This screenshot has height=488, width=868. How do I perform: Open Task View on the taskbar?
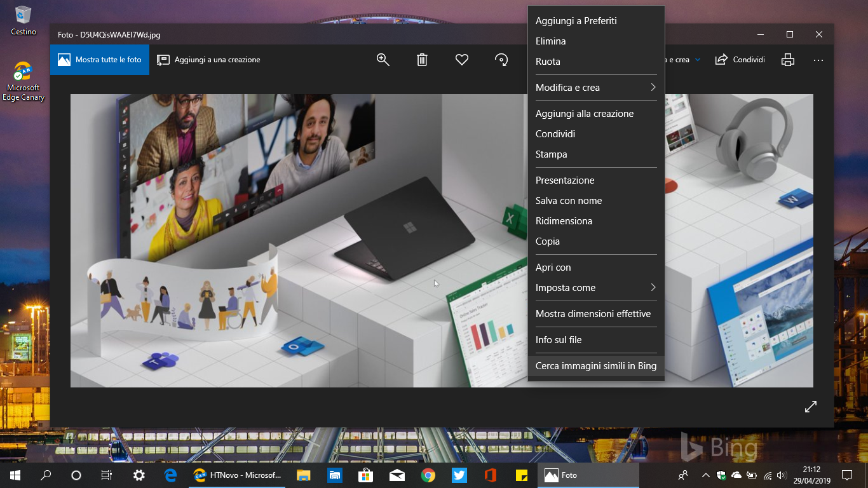point(107,475)
